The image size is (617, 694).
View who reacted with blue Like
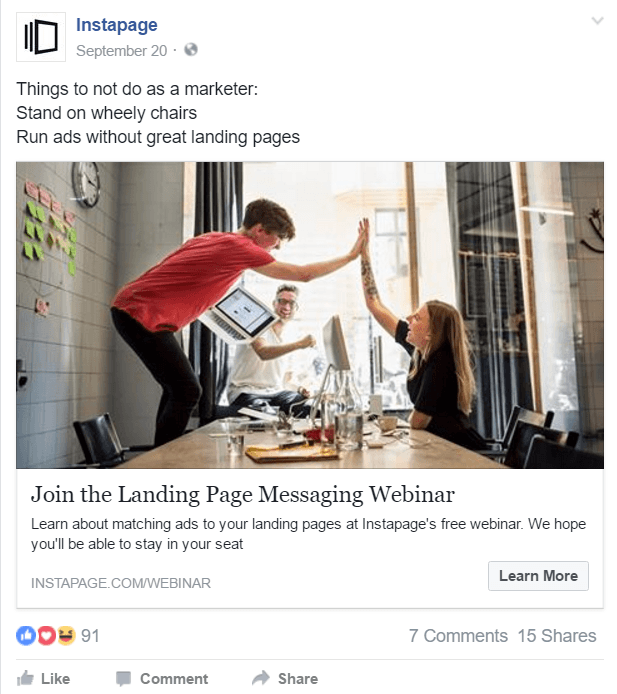click(26, 636)
